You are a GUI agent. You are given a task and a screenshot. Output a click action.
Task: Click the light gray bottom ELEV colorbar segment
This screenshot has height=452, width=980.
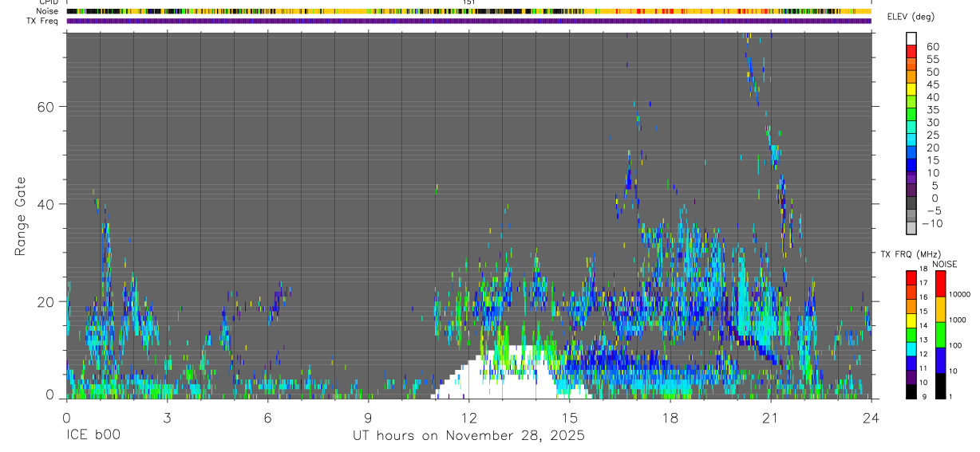[x=911, y=228]
